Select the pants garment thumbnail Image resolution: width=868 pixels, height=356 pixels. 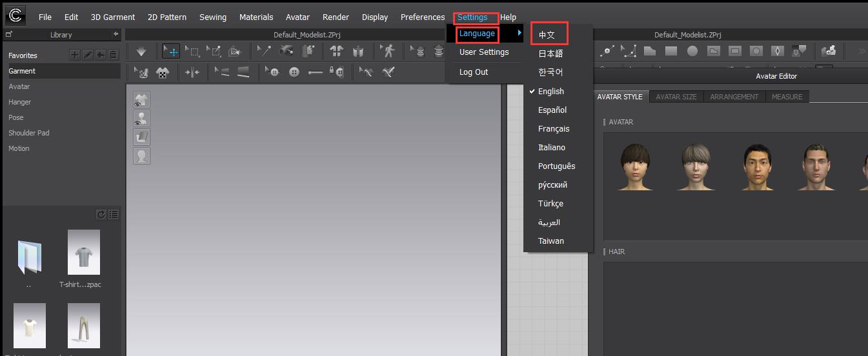84,326
